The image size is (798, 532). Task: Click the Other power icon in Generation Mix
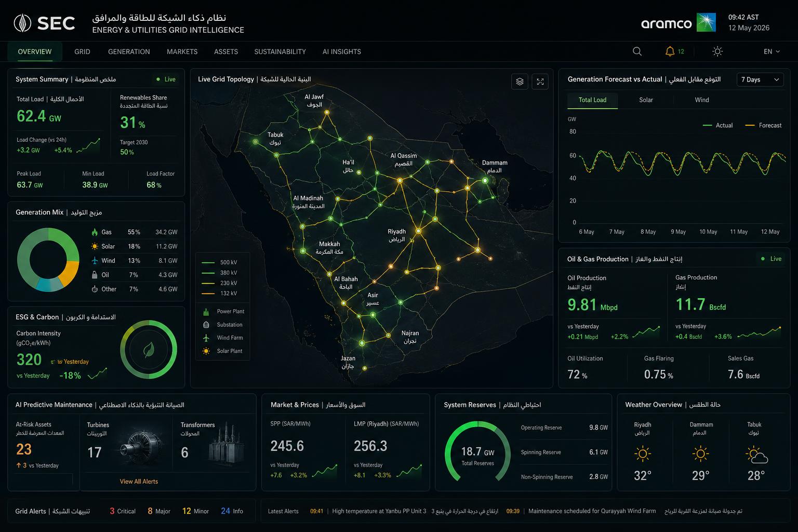[95, 289]
